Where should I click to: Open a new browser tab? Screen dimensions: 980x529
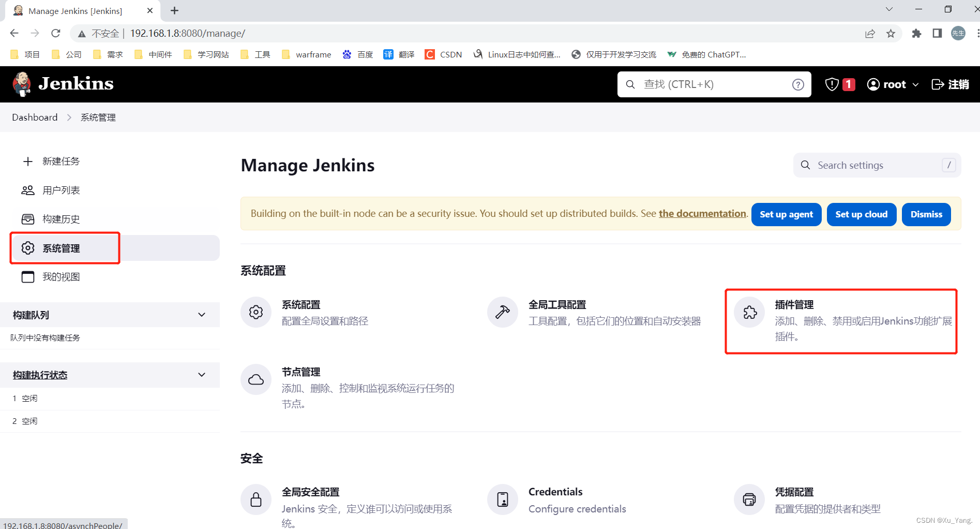click(174, 10)
